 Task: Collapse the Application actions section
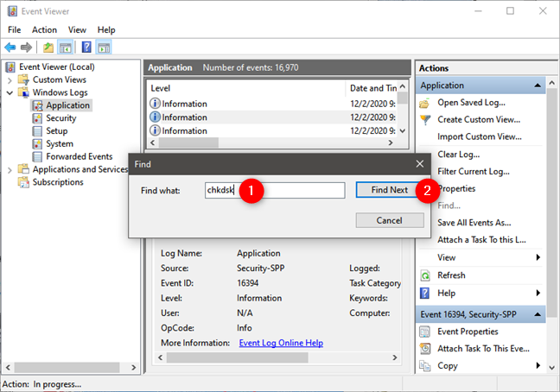click(538, 85)
